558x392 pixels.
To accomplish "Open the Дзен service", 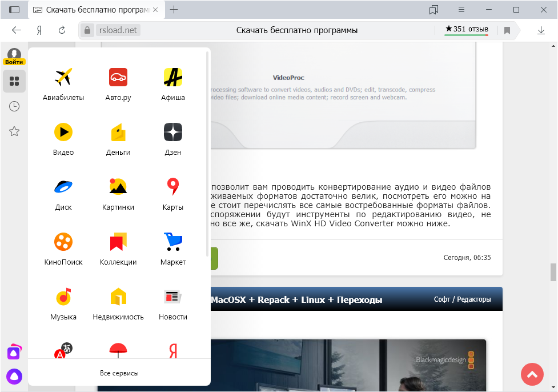I will [173, 139].
